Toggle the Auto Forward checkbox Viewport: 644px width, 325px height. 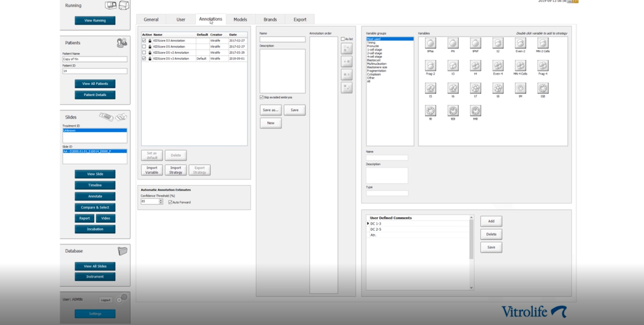tap(170, 202)
